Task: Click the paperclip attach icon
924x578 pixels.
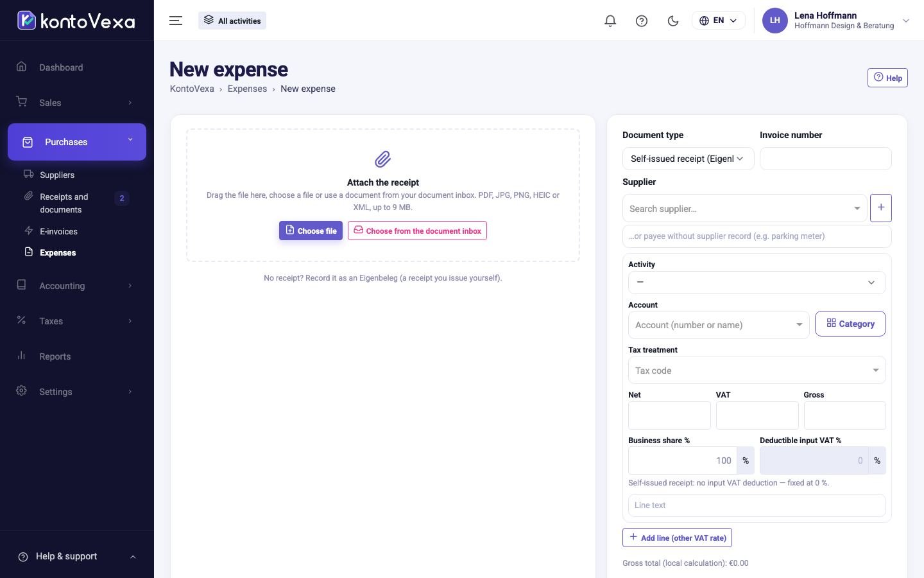Action: (x=383, y=159)
